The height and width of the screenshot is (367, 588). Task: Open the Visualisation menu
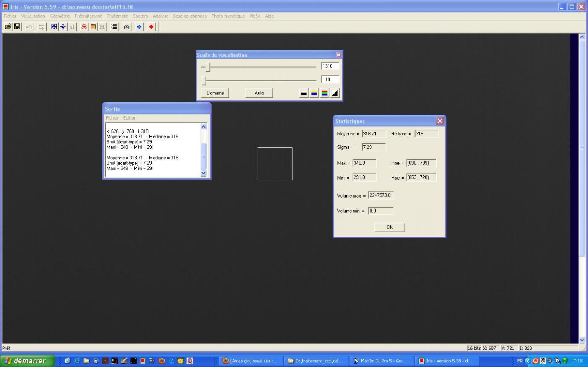point(33,16)
